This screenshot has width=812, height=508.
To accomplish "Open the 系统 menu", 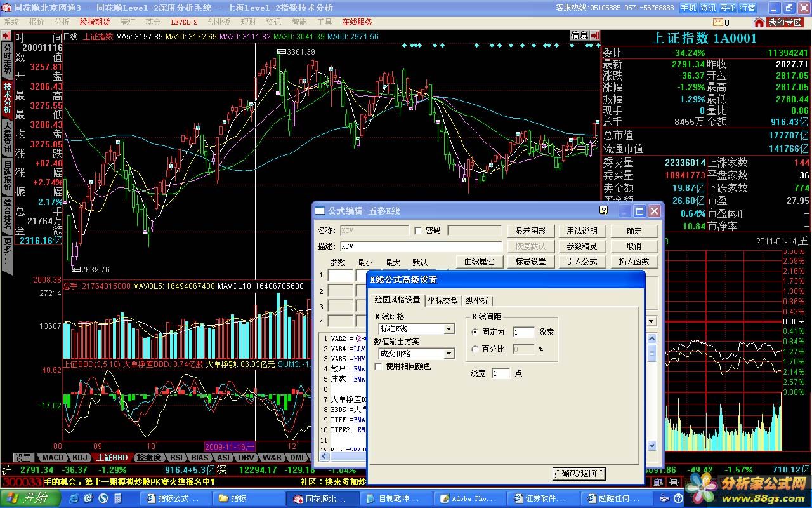I will [x=11, y=22].
